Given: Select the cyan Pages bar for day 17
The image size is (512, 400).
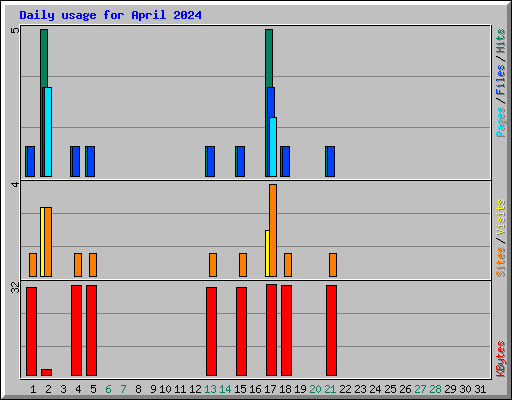Looking at the screenshot, I should click(x=273, y=147).
